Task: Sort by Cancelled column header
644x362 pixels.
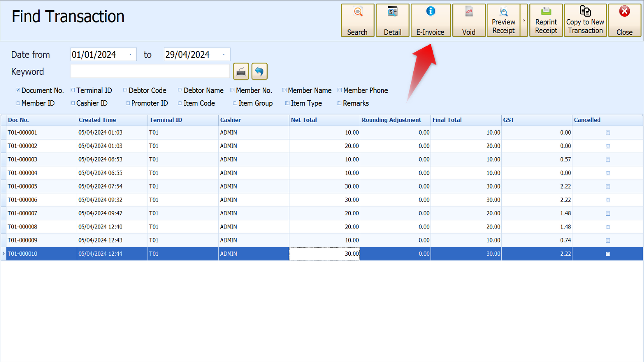Action: tap(608, 120)
